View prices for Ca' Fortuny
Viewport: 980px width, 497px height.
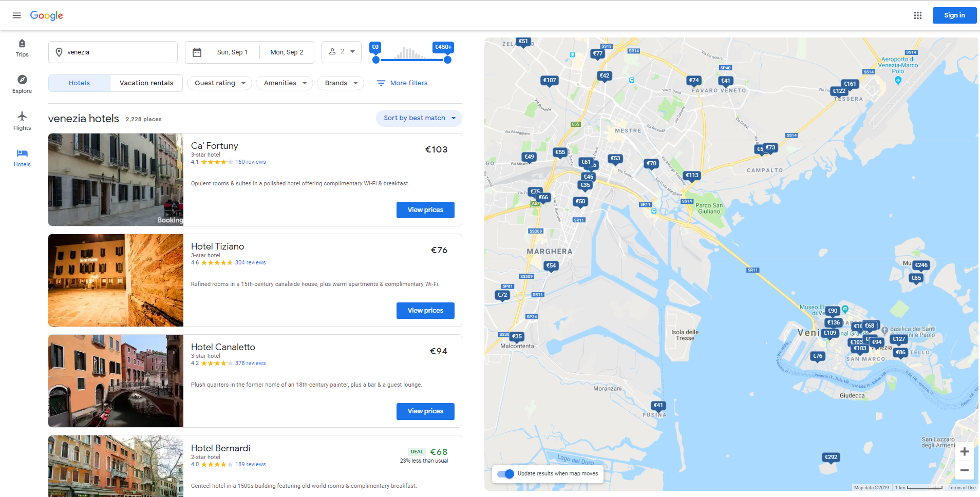[x=425, y=210]
